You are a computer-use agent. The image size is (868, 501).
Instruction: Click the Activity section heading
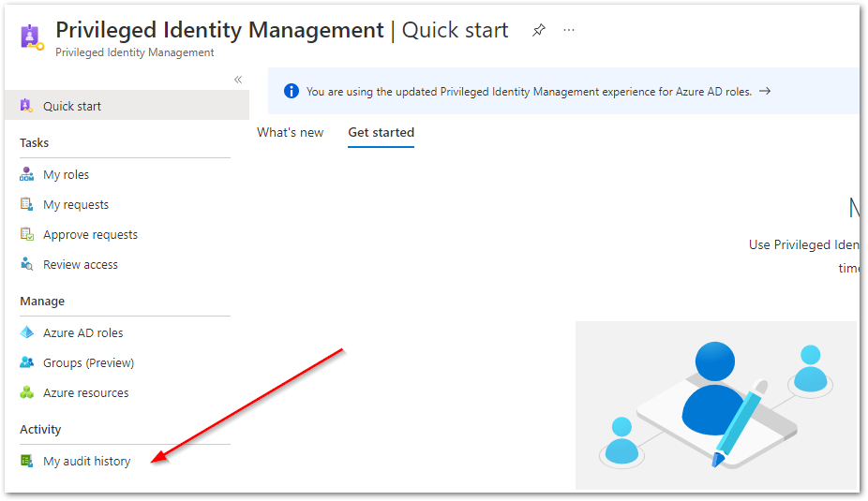[40, 430]
